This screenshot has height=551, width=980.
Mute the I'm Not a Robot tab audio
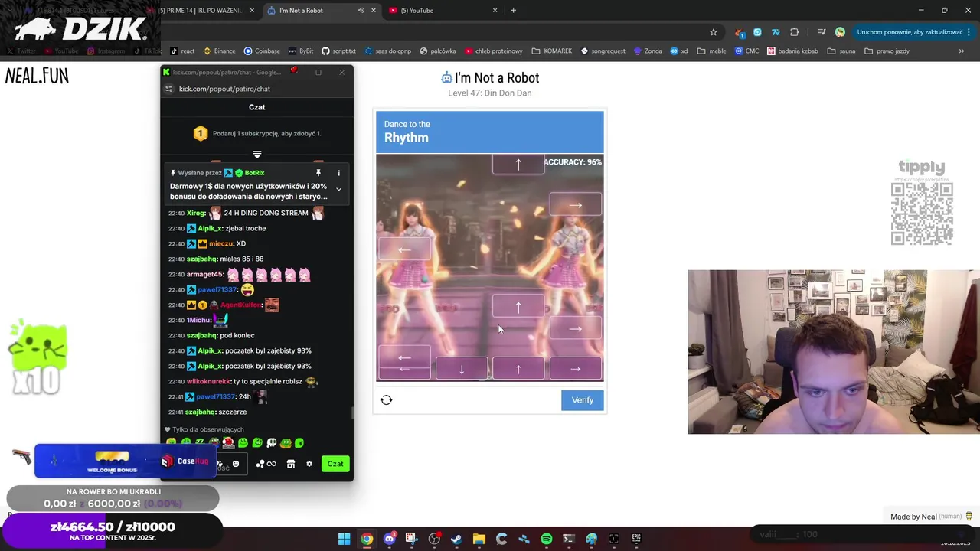[361, 11]
